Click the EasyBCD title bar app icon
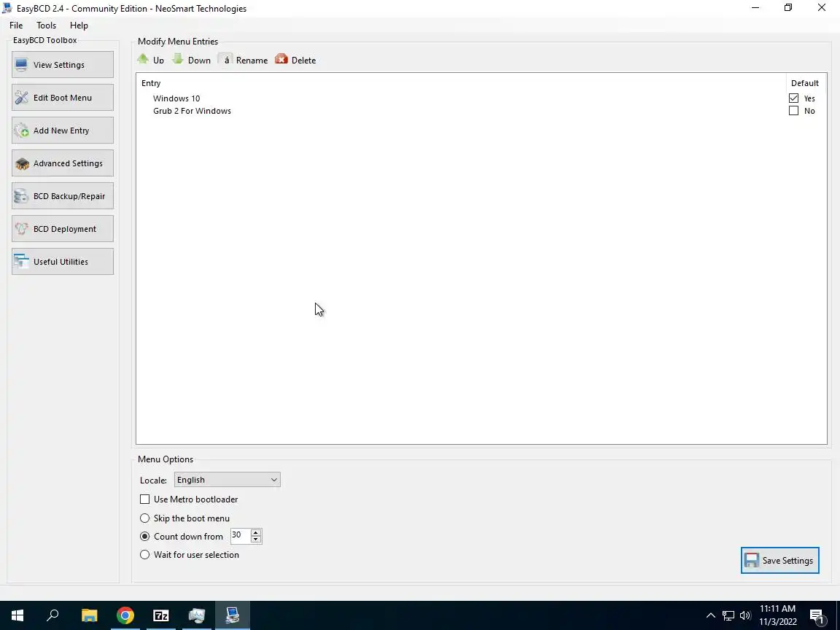840x630 pixels. coord(7,8)
